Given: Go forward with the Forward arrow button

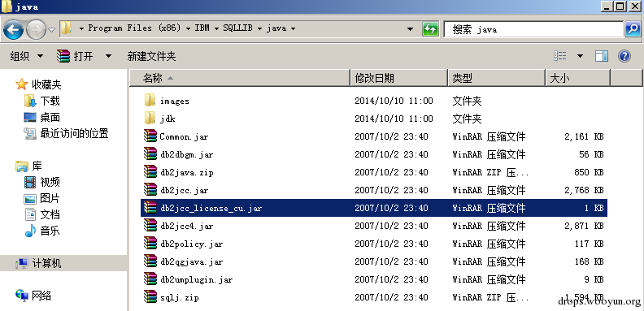Looking at the screenshot, I should pyautogui.click(x=36, y=29).
